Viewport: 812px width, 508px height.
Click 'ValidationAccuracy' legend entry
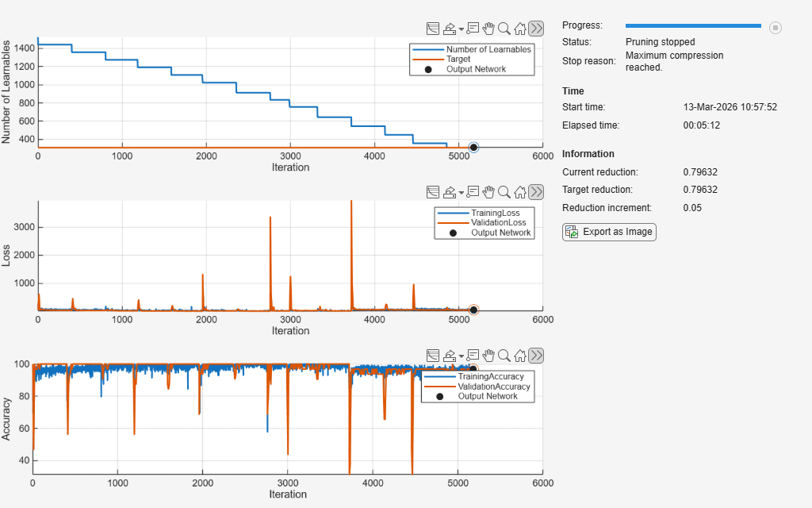click(x=494, y=387)
